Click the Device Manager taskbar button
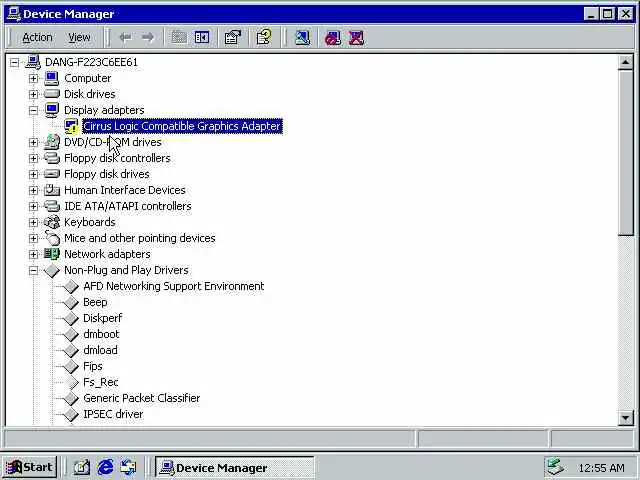Viewport: 640px width, 480px height. tap(234, 468)
